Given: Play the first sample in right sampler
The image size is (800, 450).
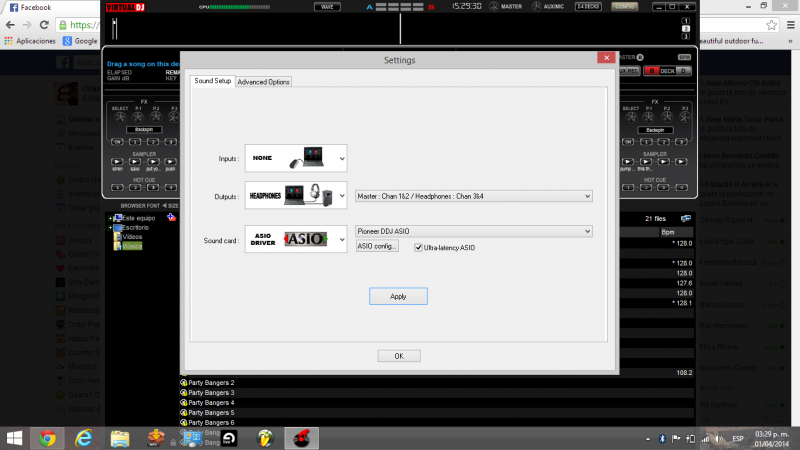Looking at the screenshot, I should pyautogui.click(x=628, y=162).
